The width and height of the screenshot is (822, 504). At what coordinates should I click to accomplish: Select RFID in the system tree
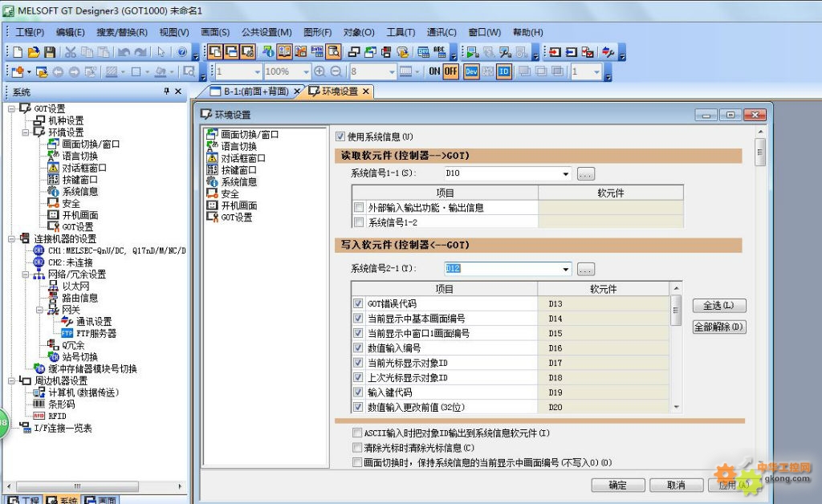click(x=57, y=416)
